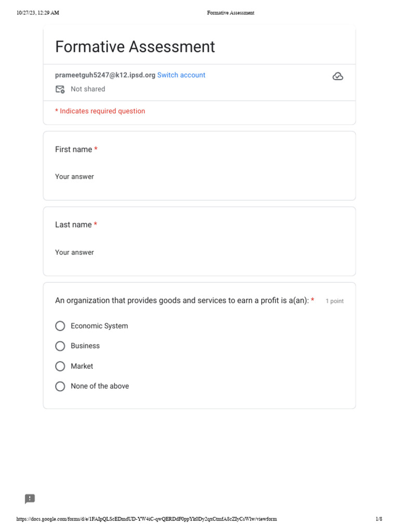This screenshot has width=399, height=532.
Task: Click the 1 point label
Action: pos(335,301)
